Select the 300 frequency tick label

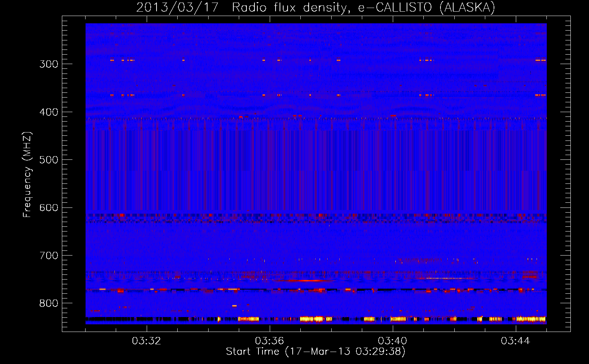(49, 64)
